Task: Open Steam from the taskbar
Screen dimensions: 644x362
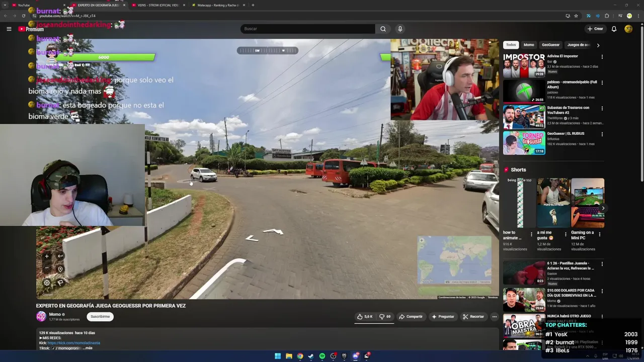Action: coord(311,356)
